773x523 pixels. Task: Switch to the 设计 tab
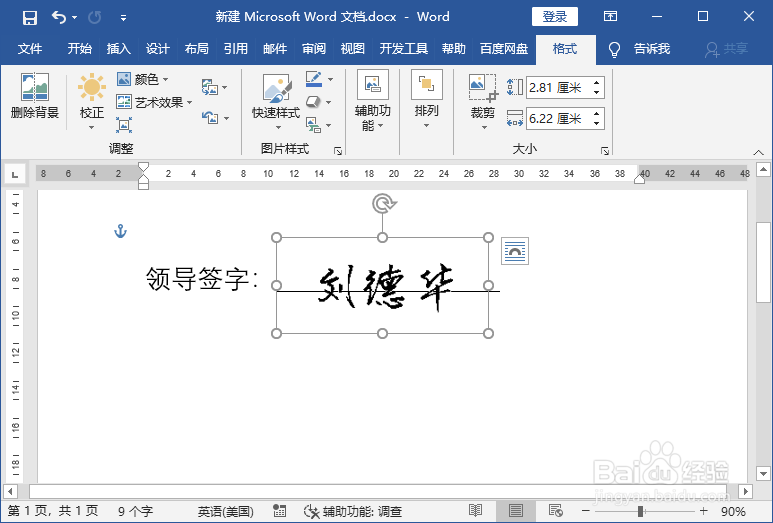158,49
